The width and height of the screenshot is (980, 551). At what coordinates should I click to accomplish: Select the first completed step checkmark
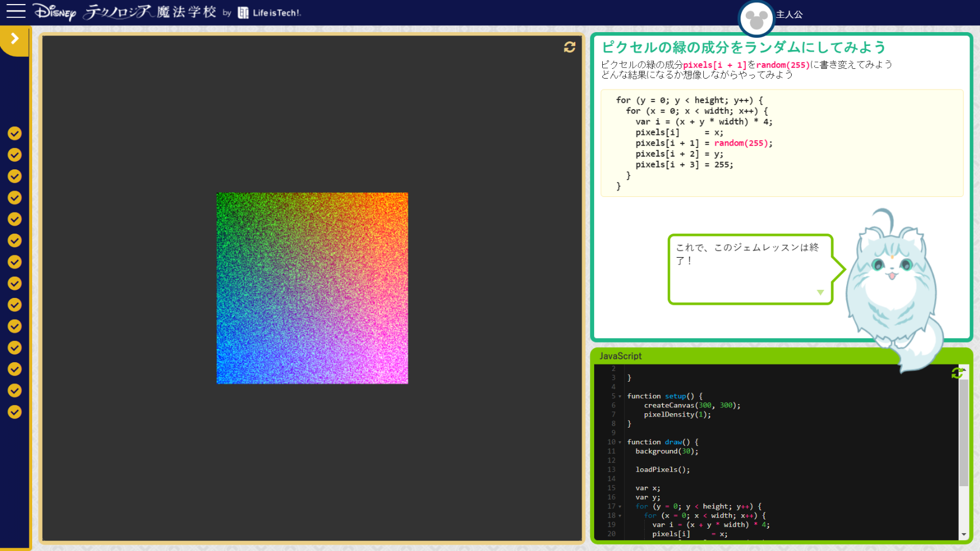(x=15, y=134)
